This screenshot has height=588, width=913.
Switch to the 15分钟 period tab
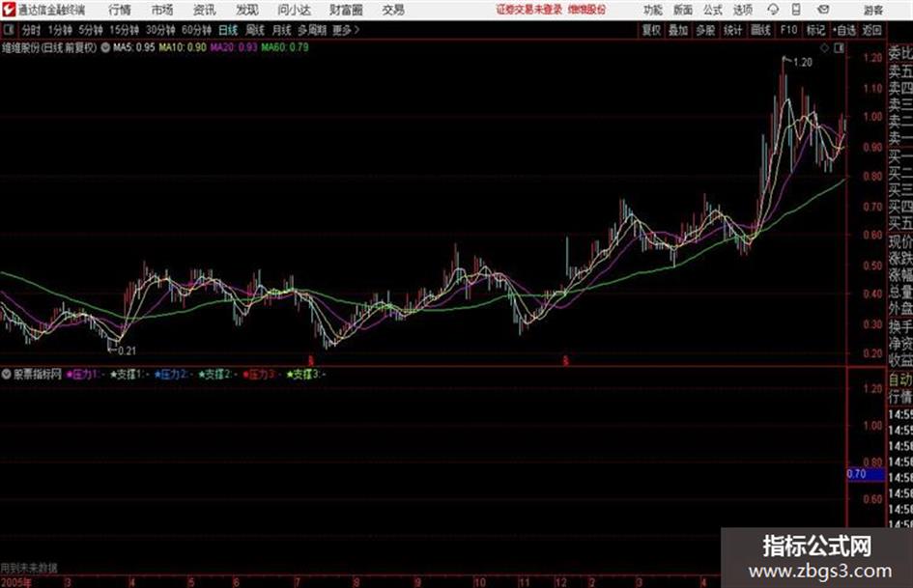point(124,30)
